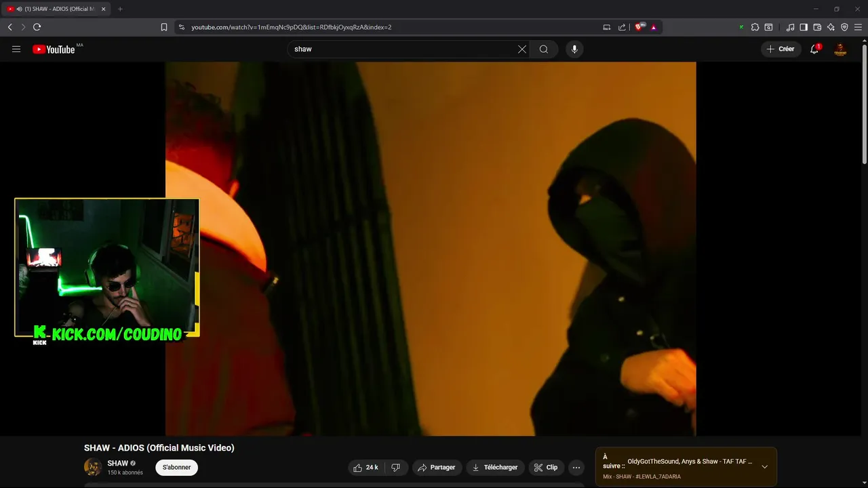Open the more actions three-dot menu
The height and width of the screenshot is (488, 868).
(576, 467)
